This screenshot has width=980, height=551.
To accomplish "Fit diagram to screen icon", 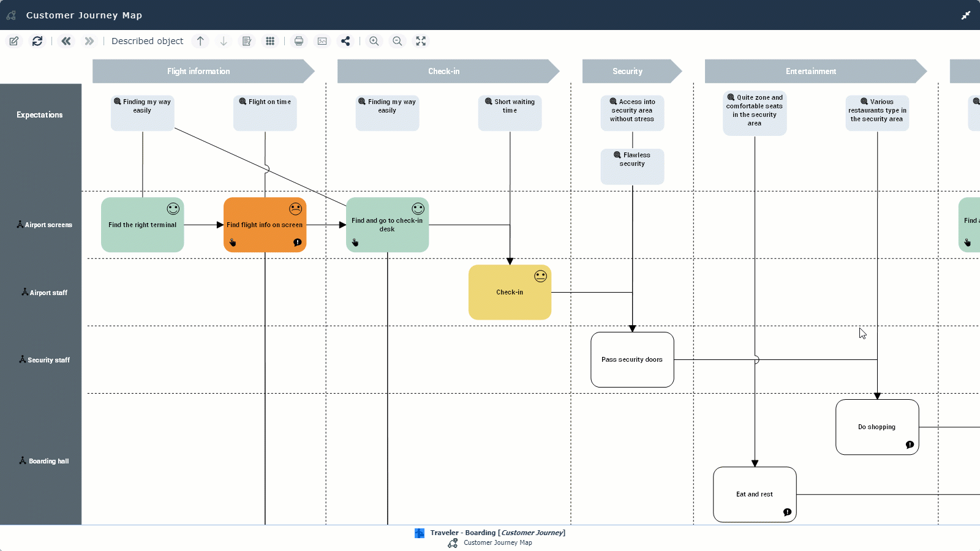I will (421, 41).
